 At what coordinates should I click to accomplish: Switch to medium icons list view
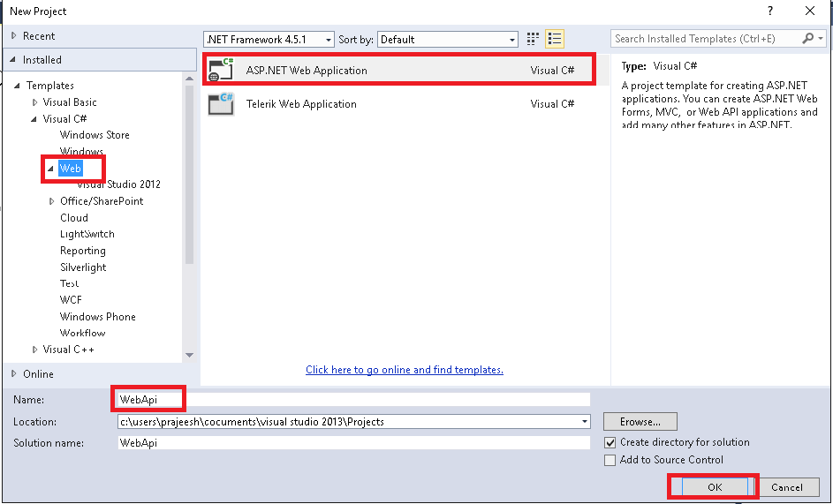555,39
